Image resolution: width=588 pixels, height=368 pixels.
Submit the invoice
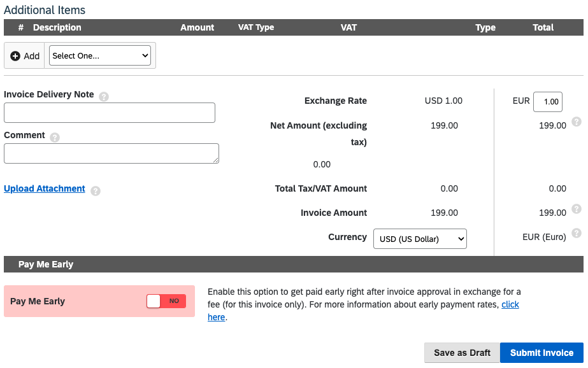[x=541, y=353]
